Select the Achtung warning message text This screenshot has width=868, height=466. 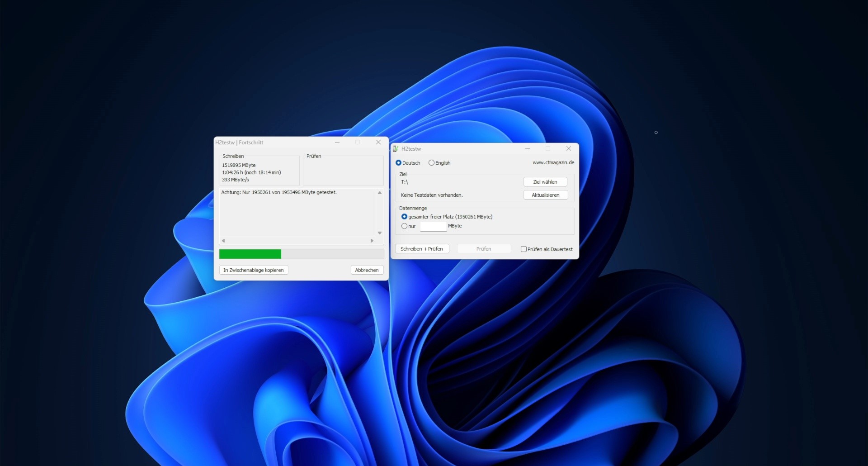pyautogui.click(x=279, y=192)
